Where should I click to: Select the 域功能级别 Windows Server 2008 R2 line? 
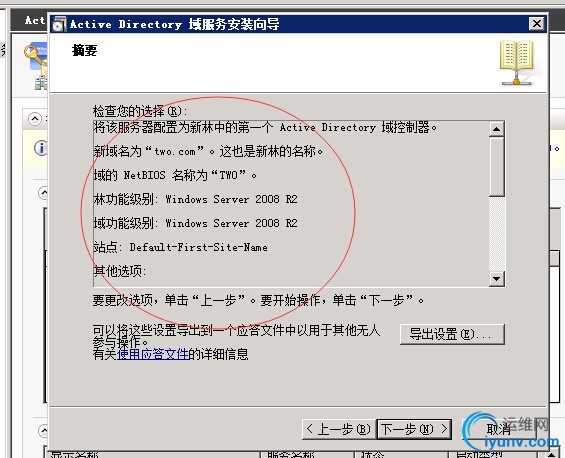pos(195,223)
